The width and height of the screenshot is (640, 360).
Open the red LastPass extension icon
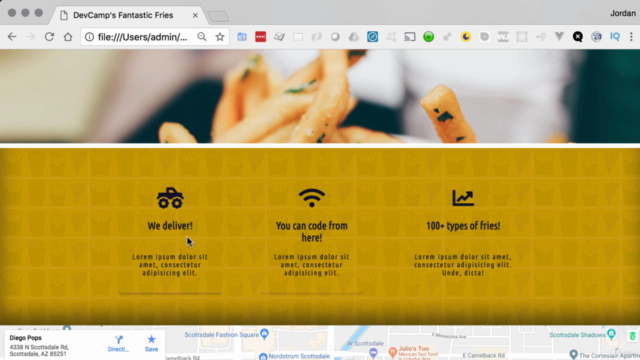(x=260, y=37)
